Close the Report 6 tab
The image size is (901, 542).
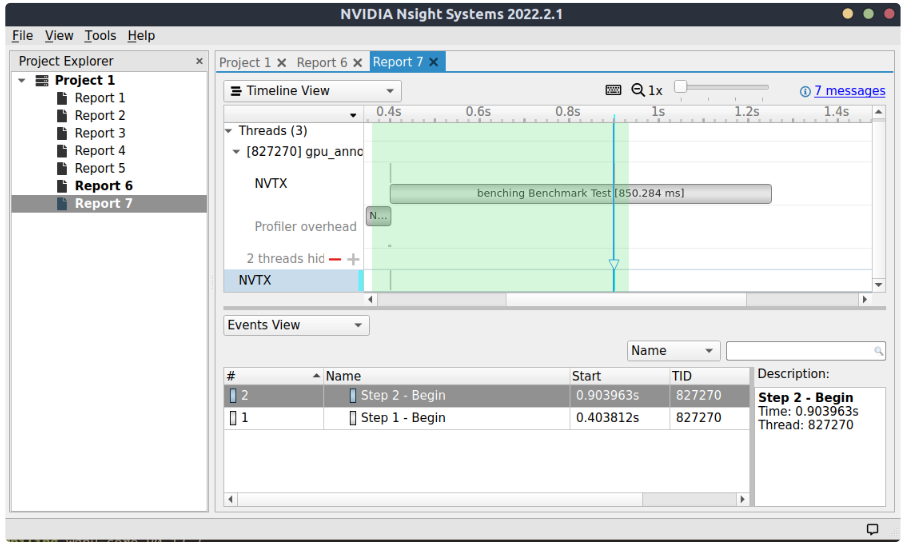[x=357, y=63]
